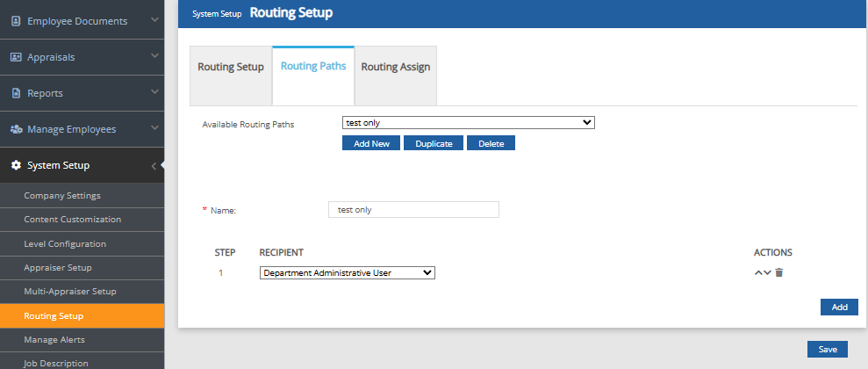
Task: Delete step 1 using the trash icon
Action: pos(779,272)
